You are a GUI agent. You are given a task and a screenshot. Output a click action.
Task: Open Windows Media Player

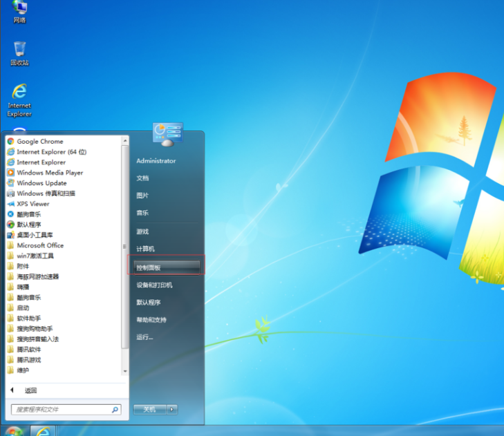click(50, 173)
